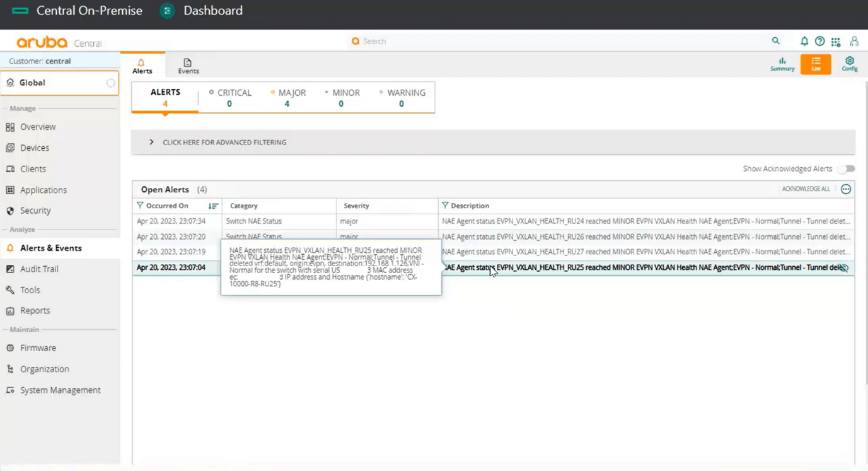Open System Management in the sidebar
Image resolution: width=868 pixels, height=471 pixels.
pos(60,390)
